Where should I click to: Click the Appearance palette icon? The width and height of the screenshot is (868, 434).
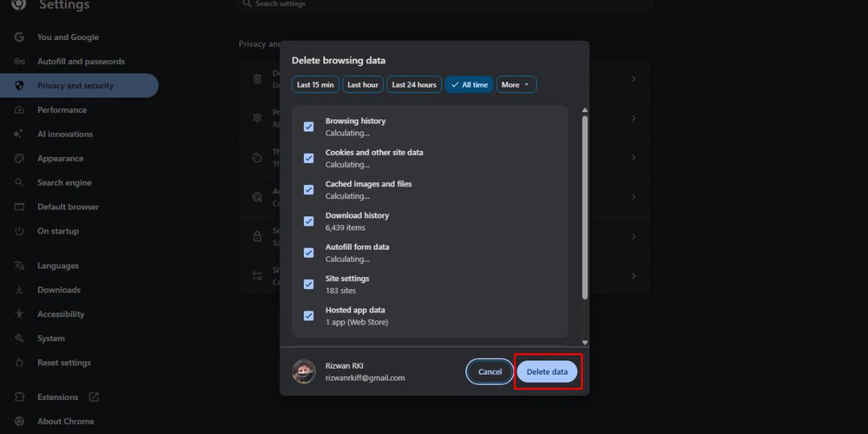(x=20, y=158)
